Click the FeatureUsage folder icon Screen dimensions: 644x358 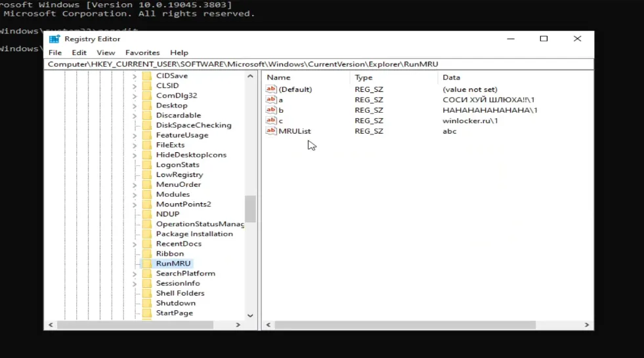[x=146, y=135]
